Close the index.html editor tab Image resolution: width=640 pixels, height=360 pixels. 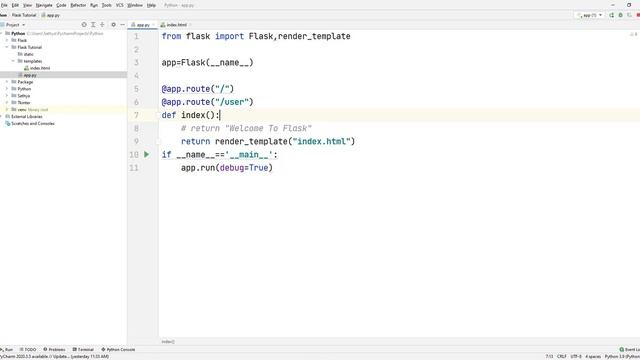[x=190, y=25]
